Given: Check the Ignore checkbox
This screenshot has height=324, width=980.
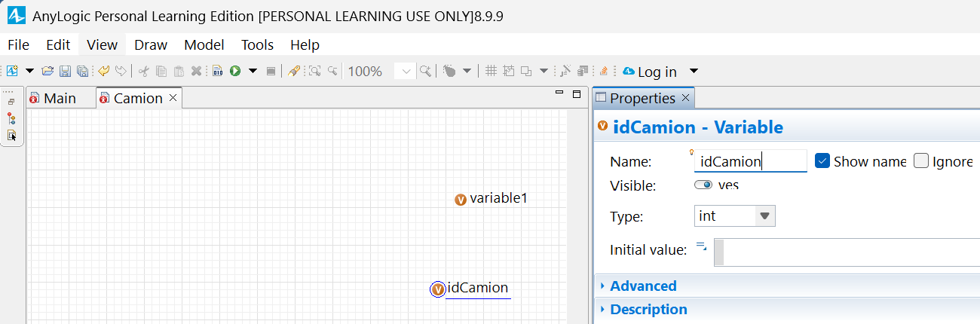Looking at the screenshot, I should point(920,160).
